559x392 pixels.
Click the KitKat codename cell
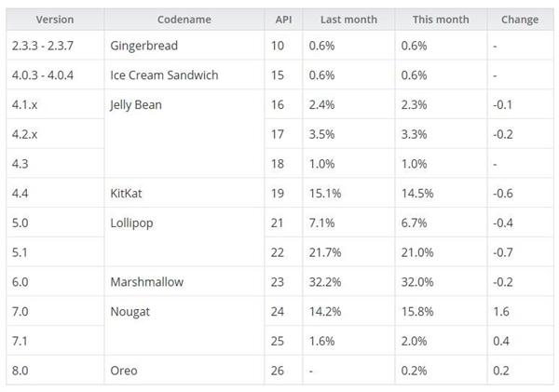pyautogui.click(x=184, y=193)
